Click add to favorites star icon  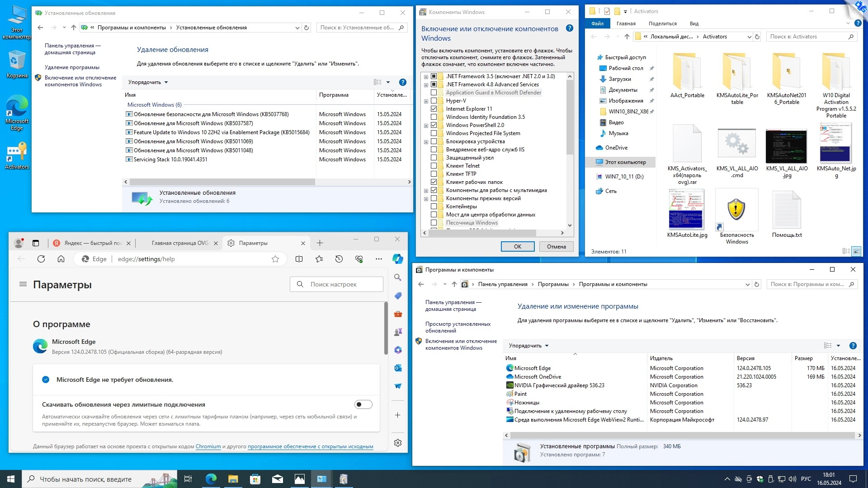point(275,259)
